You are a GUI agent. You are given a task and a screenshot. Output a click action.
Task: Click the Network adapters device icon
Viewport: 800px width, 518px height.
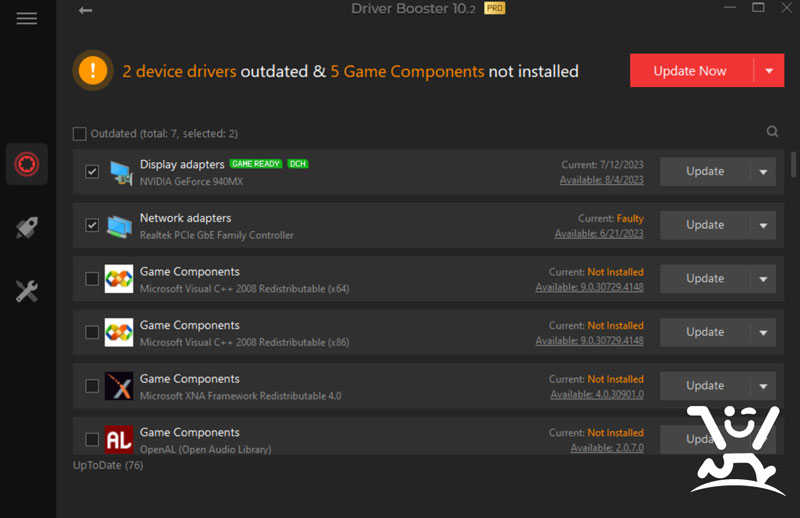119,226
